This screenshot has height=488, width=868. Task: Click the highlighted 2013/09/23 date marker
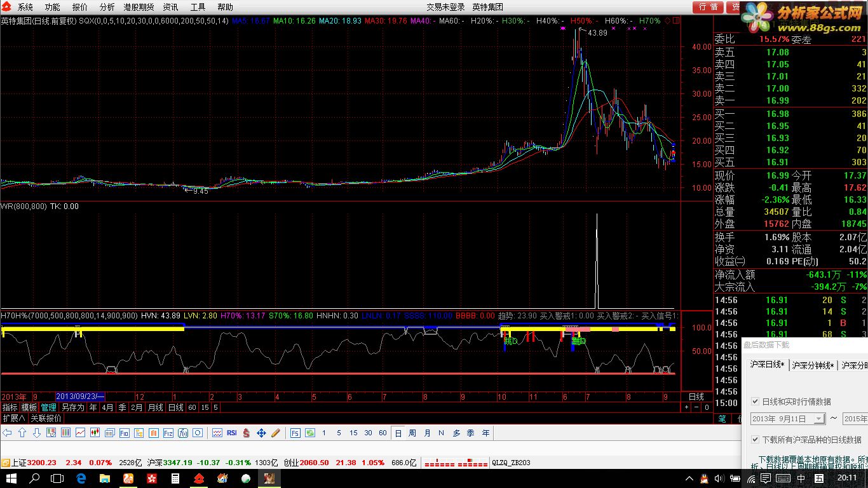point(81,396)
